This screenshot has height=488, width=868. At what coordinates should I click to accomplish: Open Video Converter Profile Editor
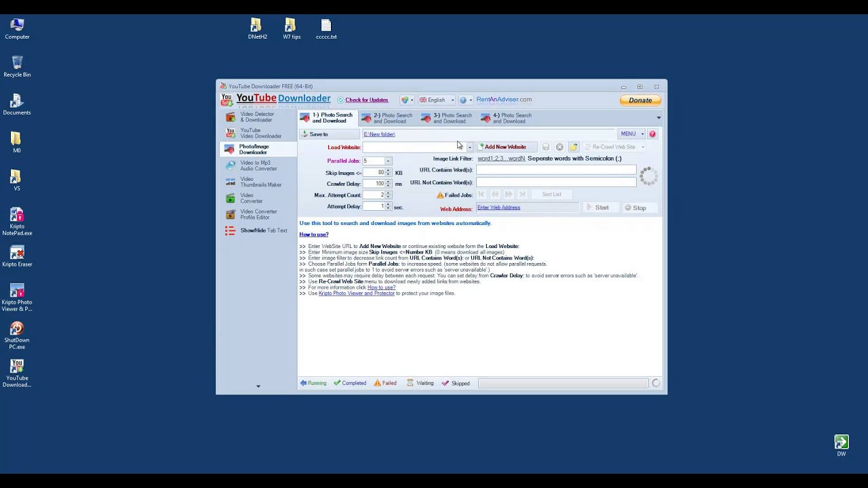click(x=258, y=214)
